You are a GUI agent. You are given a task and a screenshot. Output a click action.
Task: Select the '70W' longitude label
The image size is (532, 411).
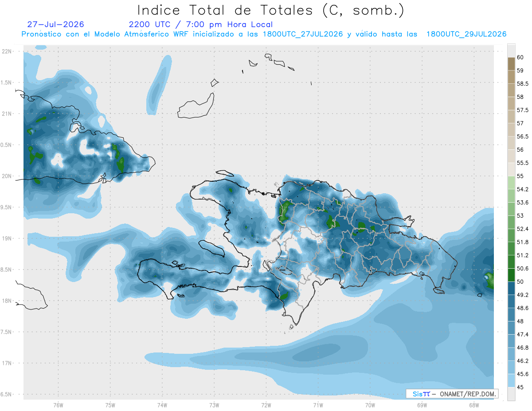370,405
